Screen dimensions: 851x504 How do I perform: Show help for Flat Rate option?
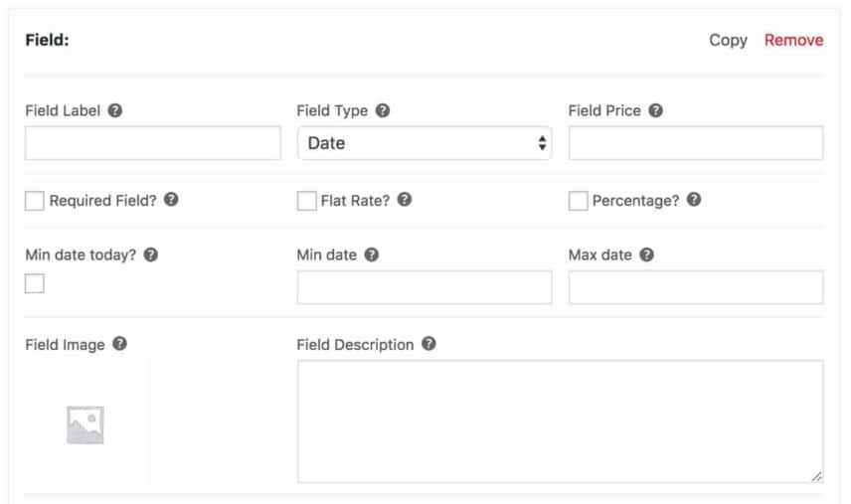click(405, 200)
